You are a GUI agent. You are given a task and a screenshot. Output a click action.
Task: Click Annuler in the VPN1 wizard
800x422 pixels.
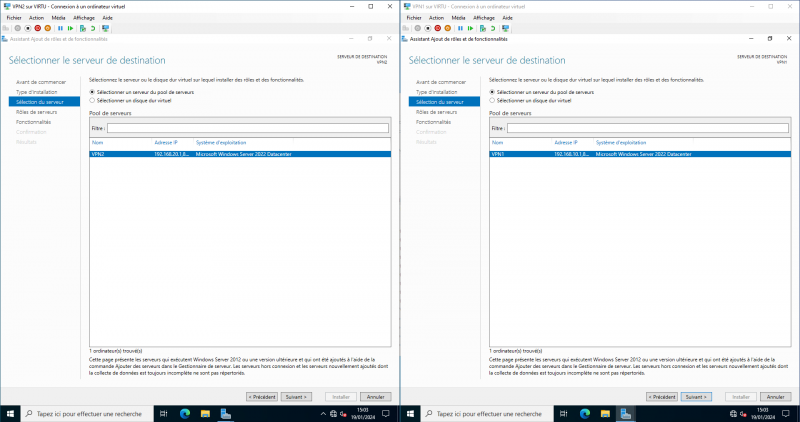[776, 397]
